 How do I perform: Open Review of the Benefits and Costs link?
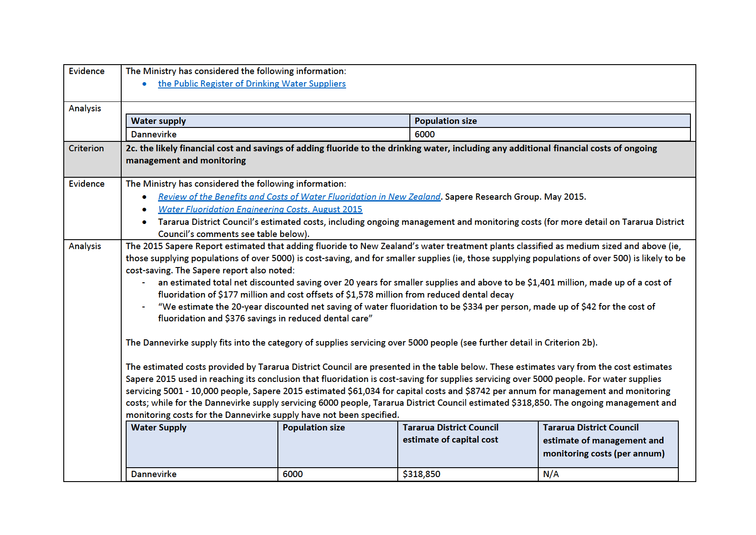pos(299,197)
